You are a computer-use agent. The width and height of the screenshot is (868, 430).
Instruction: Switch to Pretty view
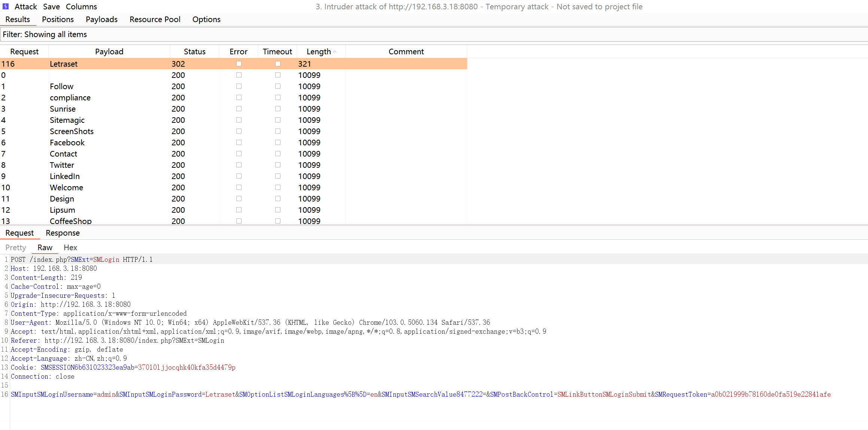pyautogui.click(x=16, y=248)
